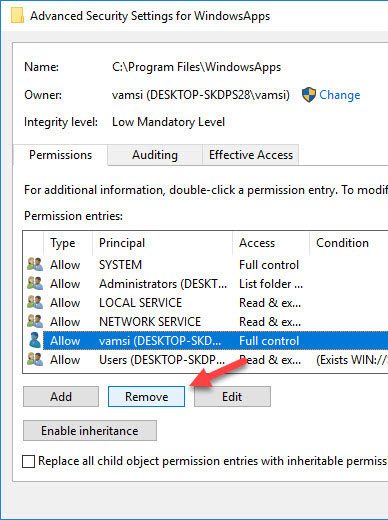This screenshot has height=520, width=388.
Task: Click the group icon for the Users entry
Action: [35, 359]
